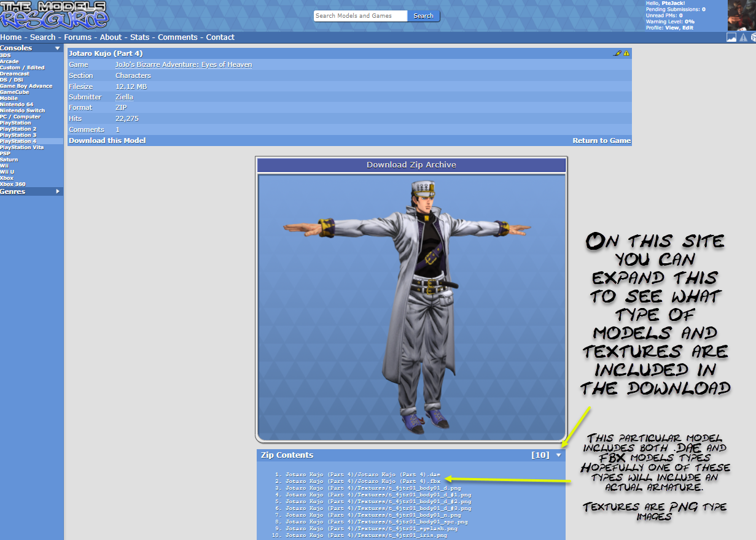The height and width of the screenshot is (540, 756).
Task: Select PlayStation 4 in the Consoles list
Action: [x=18, y=141]
